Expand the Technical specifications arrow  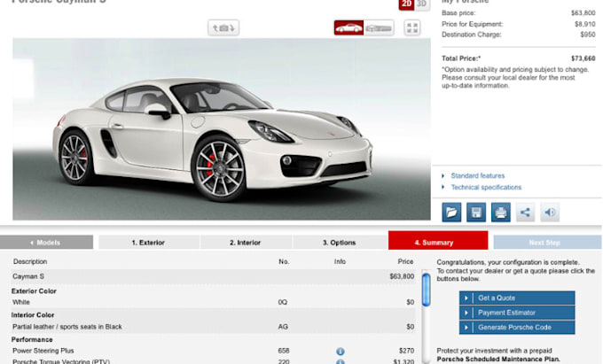443,187
